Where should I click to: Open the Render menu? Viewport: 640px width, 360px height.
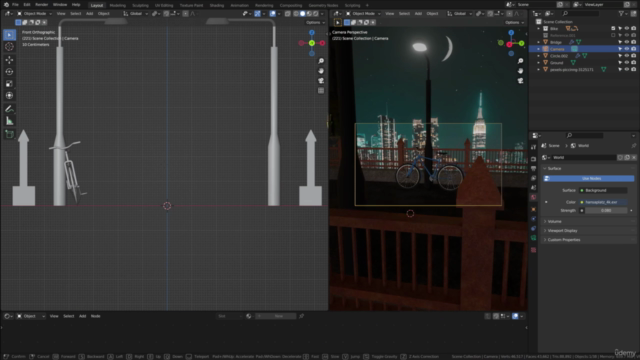pyautogui.click(x=41, y=4)
